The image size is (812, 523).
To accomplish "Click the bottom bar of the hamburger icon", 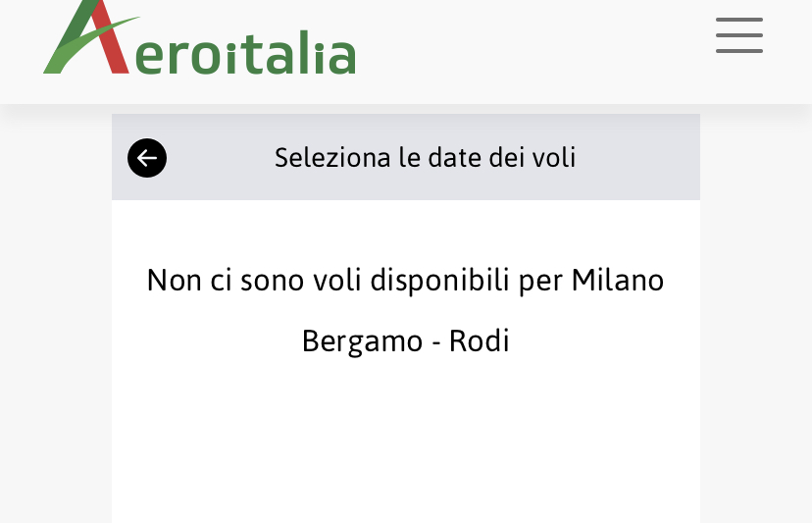I will [738, 51].
